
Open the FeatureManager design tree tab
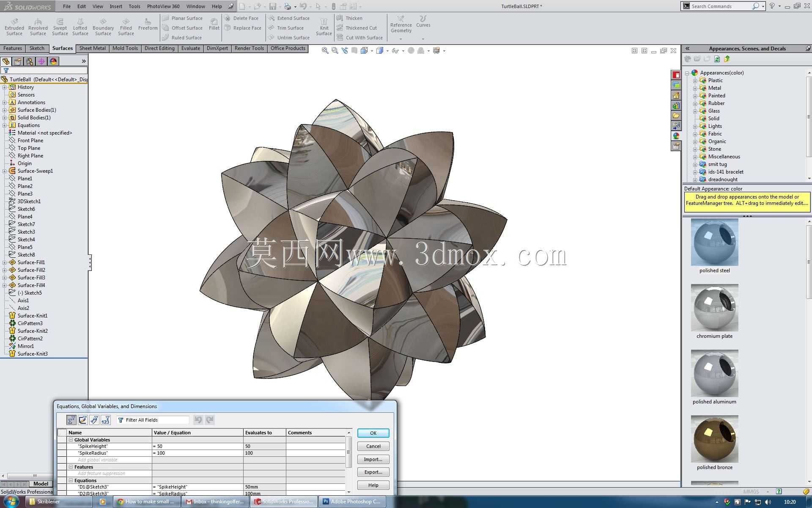[6, 61]
